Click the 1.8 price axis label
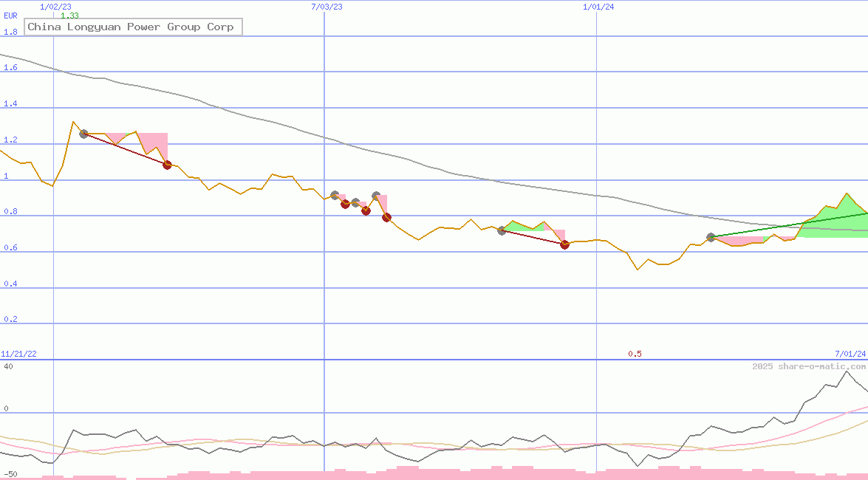 [x=9, y=32]
